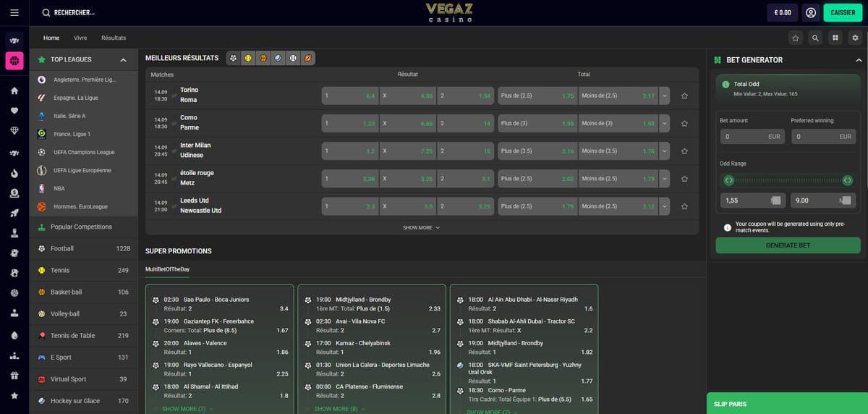
Task: Click the € 0.00 balance display
Action: pyautogui.click(x=783, y=12)
